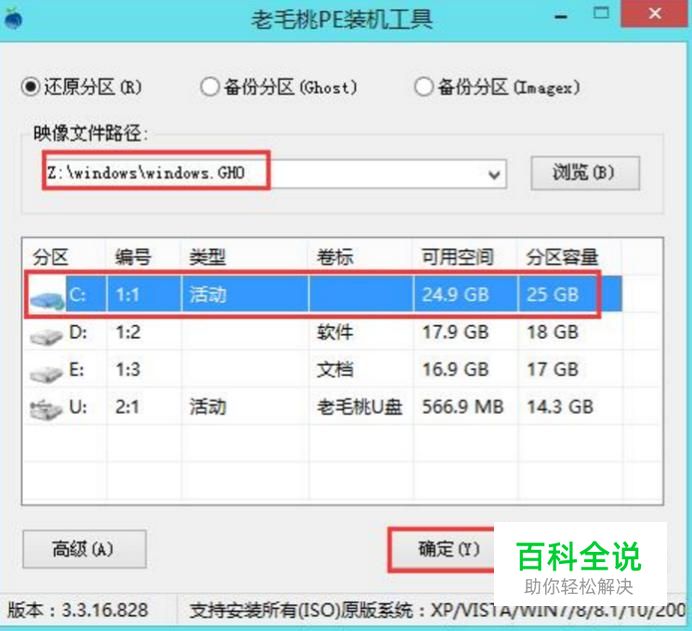Select the C: drive icon
This screenshot has height=631, width=692.
[x=47, y=301]
